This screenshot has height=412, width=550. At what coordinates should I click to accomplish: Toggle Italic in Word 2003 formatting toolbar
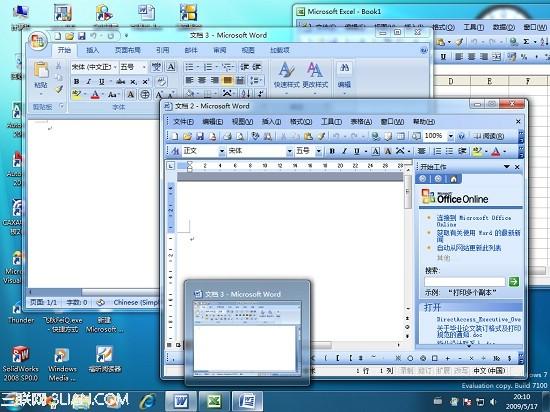point(344,151)
